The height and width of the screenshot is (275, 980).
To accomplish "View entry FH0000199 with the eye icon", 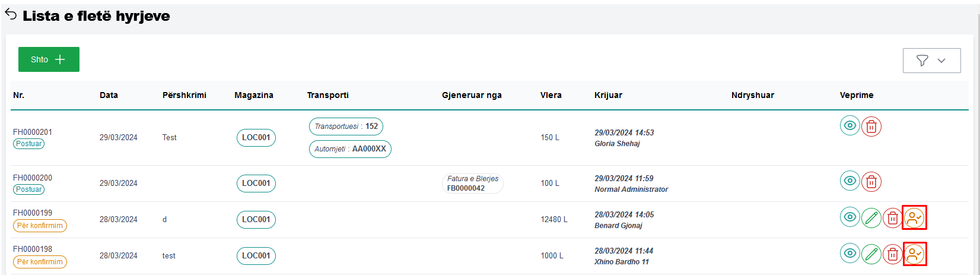I will click(x=849, y=217).
